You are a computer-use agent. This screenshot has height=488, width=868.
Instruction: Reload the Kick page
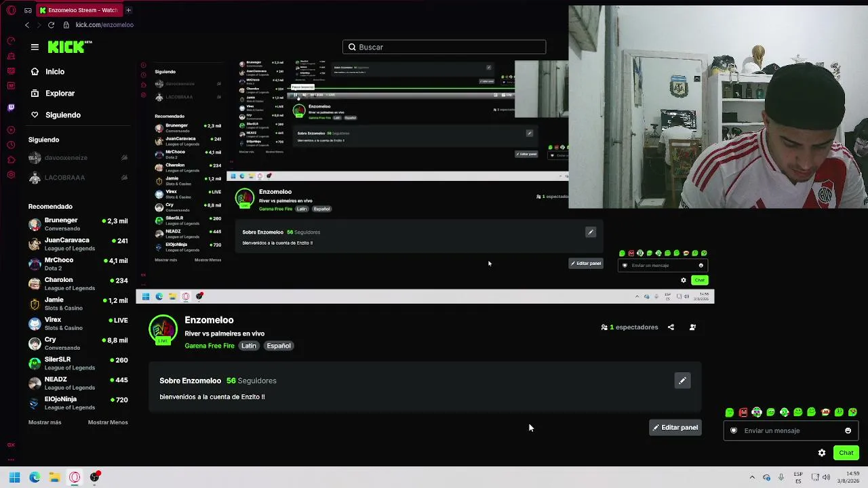tap(51, 25)
